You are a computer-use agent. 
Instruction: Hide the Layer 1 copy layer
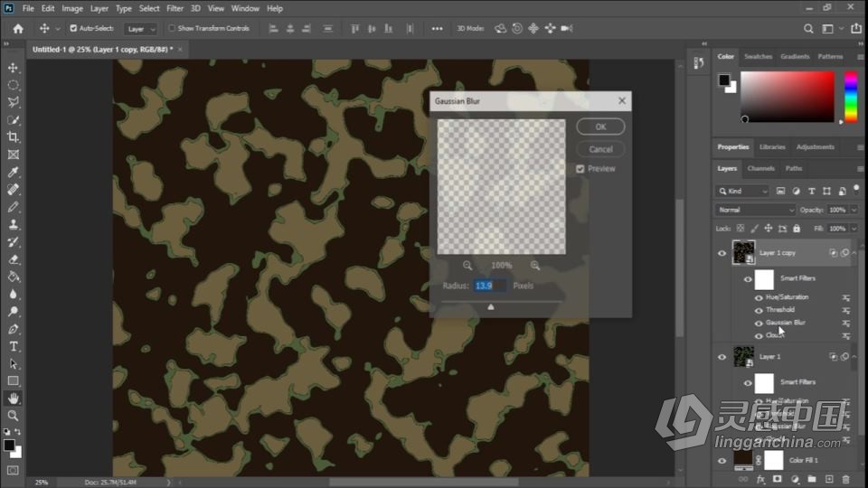click(x=722, y=253)
